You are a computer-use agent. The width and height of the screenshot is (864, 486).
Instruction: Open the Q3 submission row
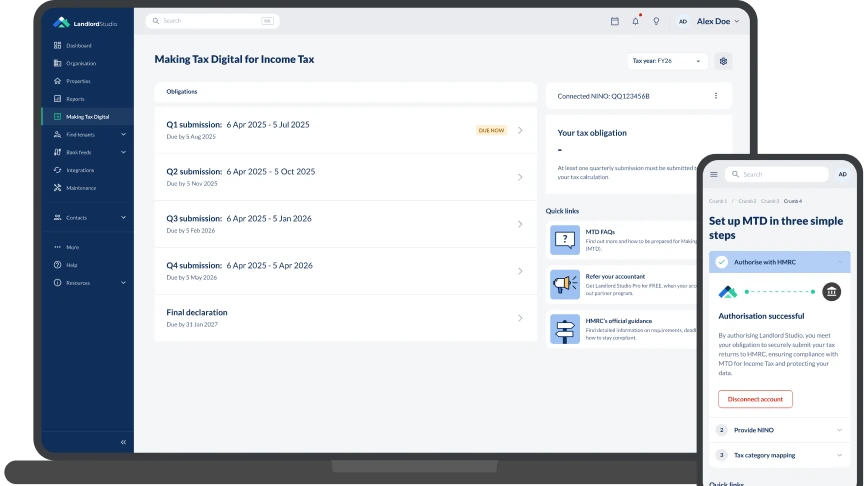click(x=345, y=224)
